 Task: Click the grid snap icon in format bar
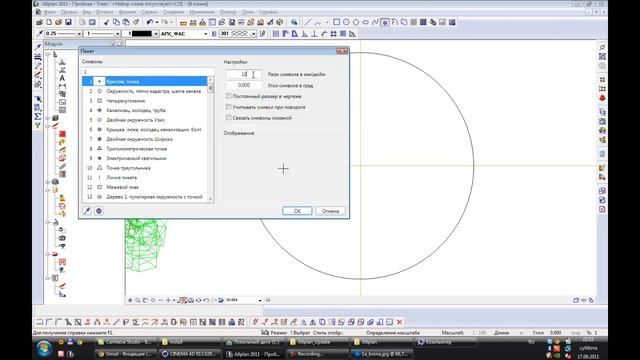333,34
